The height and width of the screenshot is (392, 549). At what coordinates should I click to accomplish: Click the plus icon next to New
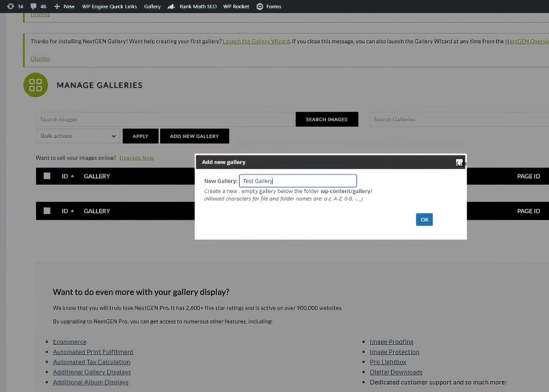57,6
